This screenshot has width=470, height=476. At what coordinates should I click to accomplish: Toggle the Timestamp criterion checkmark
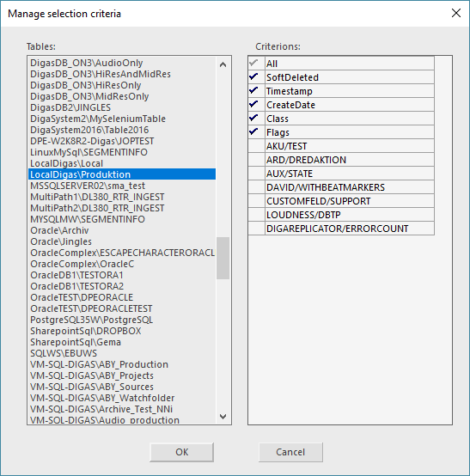[x=256, y=91]
